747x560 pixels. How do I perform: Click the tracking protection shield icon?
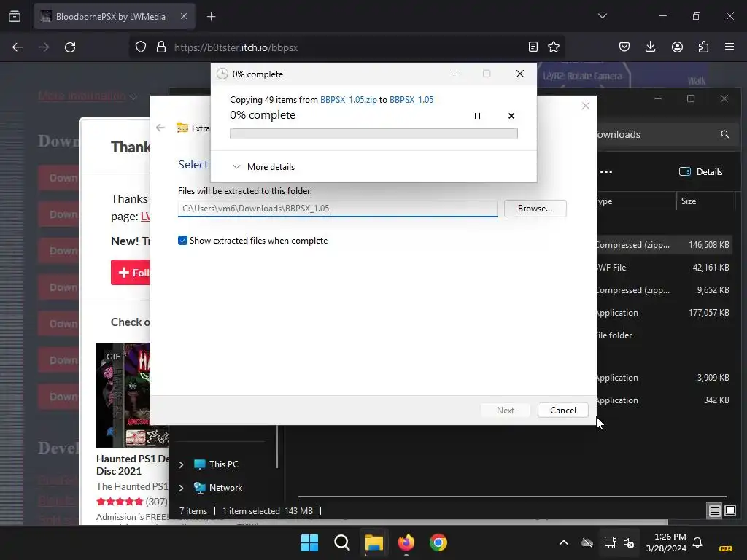click(x=141, y=47)
